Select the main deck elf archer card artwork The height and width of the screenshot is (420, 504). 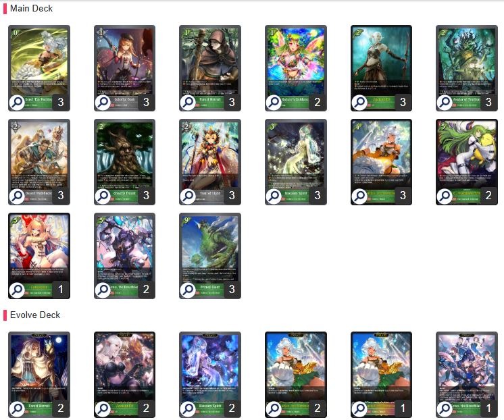coord(381,59)
